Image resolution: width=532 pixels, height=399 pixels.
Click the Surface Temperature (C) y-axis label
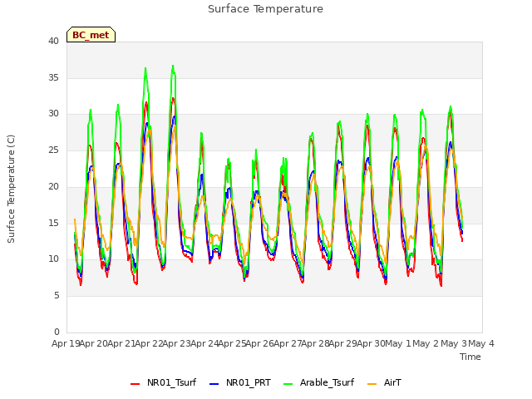(11, 189)
